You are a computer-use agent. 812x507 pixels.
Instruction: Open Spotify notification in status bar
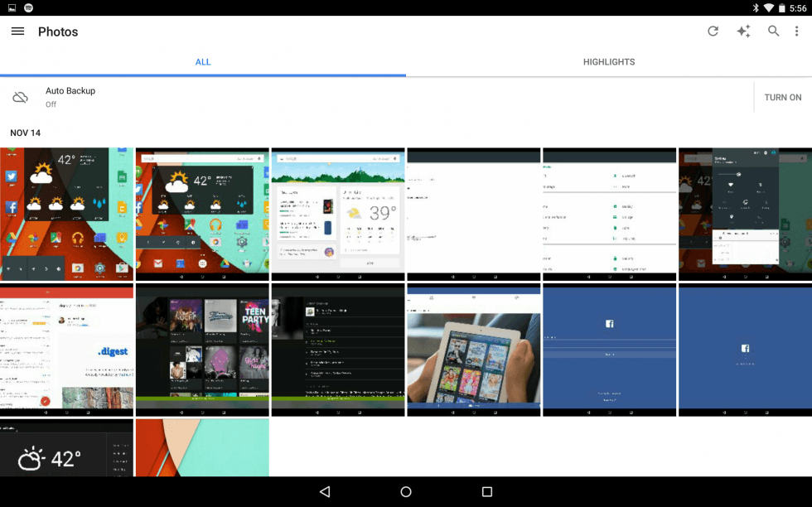(28, 7)
